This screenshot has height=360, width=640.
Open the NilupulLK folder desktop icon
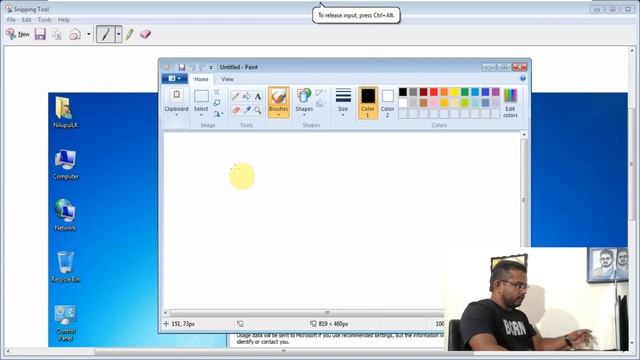[x=65, y=112]
